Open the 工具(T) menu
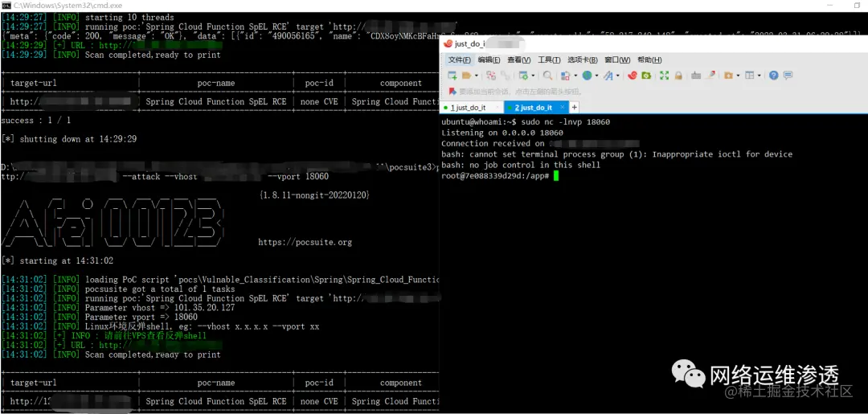The height and width of the screenshot is (414, 868). 549,59
